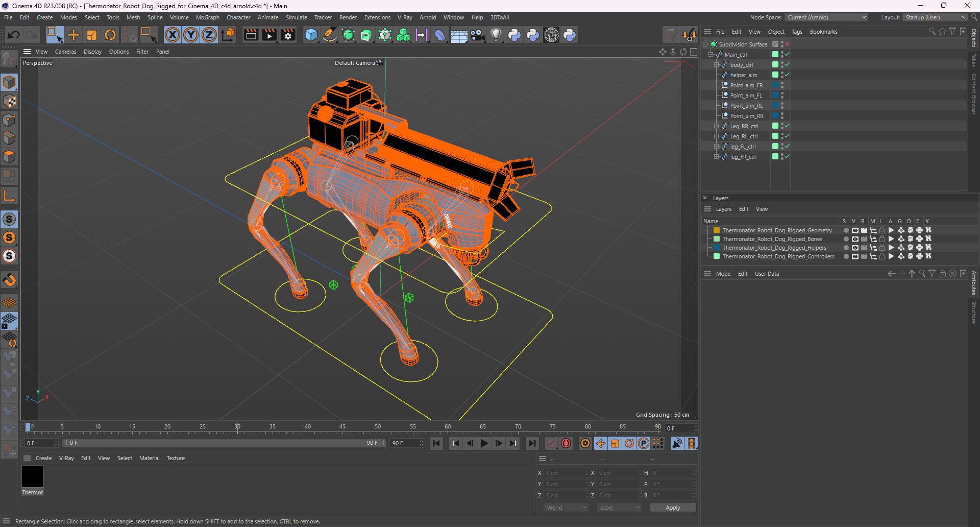Toggle visibility of Bones layer
The image size is (980, 527).
[x=855, y=239]
